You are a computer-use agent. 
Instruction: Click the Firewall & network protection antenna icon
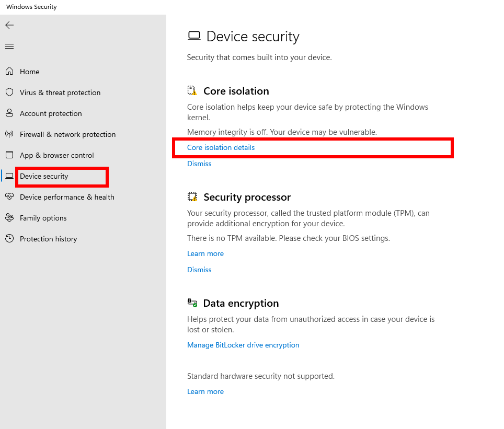(x=9, y=134)
